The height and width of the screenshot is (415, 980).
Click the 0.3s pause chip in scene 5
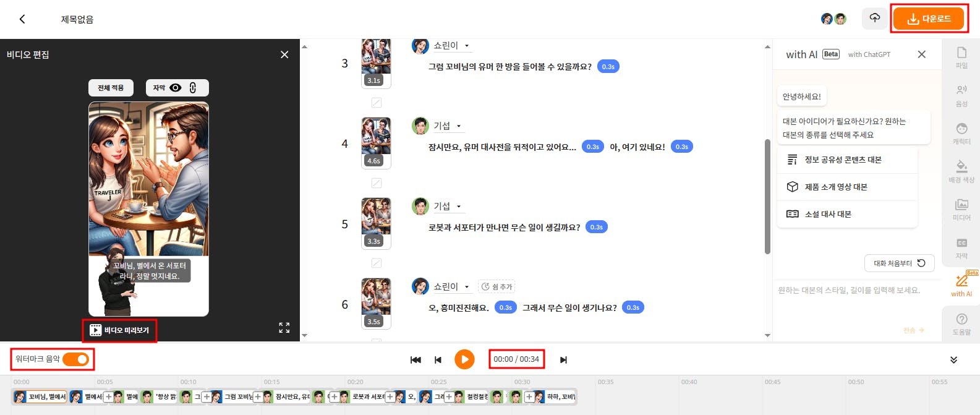tap(597, 228)
